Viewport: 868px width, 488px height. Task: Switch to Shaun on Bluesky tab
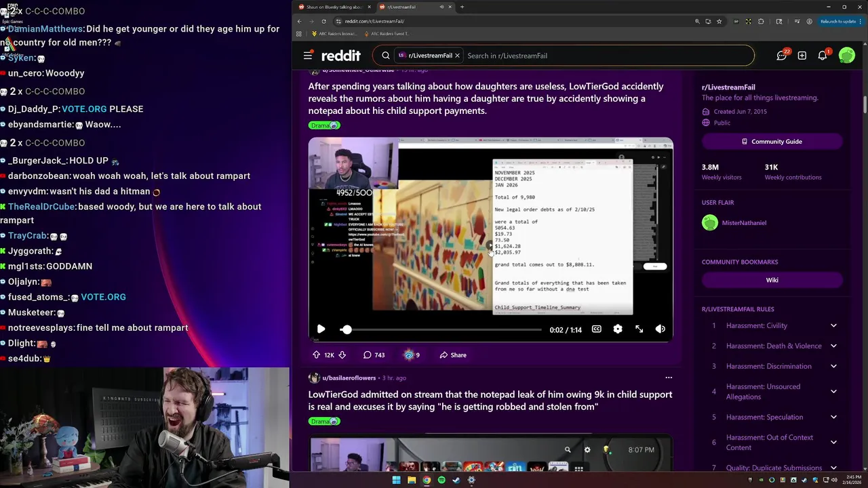coord(334,7)
